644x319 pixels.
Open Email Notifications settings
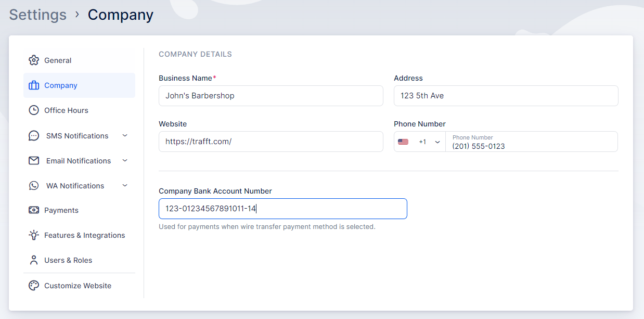(79, 161)
